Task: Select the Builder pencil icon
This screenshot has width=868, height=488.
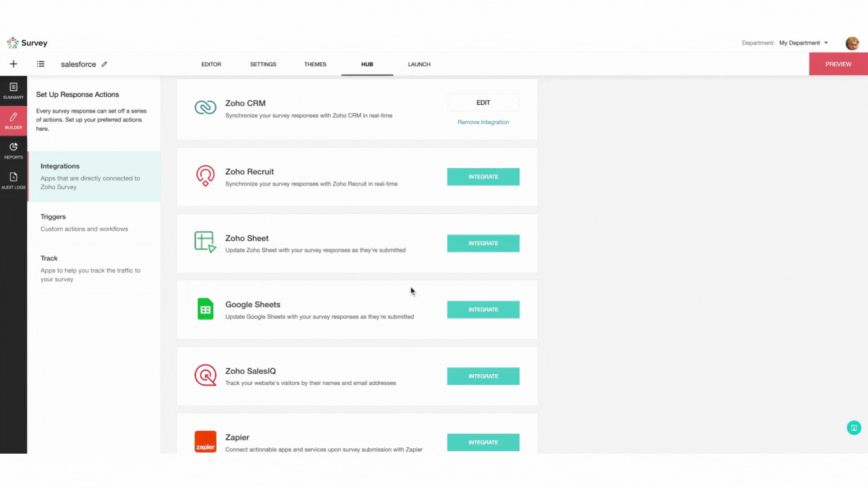Action: pyautogui.click(x=13, y=120)
